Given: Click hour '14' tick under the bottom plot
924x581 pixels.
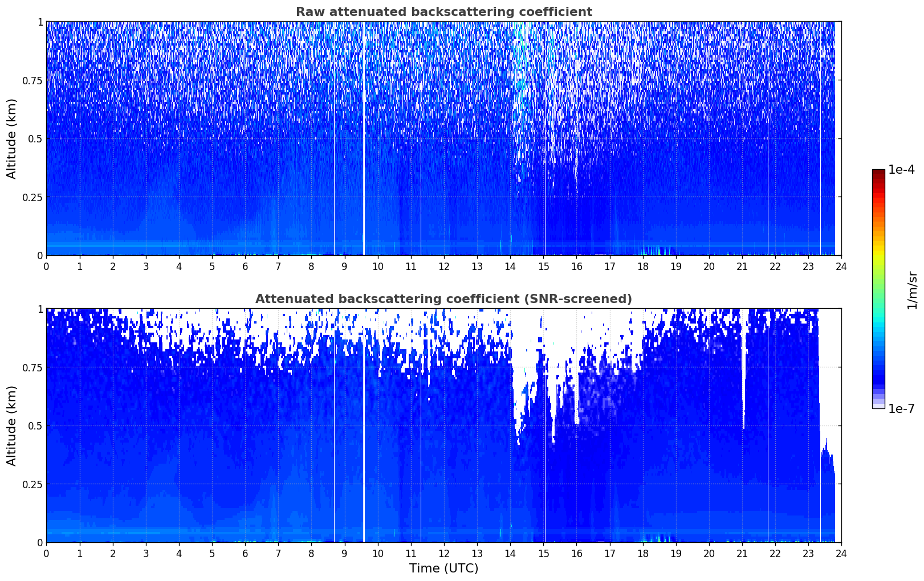Looking at the screenshot, I should tap(510, 553).
